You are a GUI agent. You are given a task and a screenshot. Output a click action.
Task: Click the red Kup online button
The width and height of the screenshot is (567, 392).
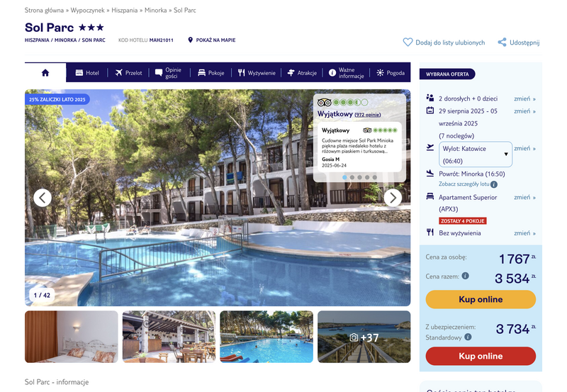(x=481, y=356)
